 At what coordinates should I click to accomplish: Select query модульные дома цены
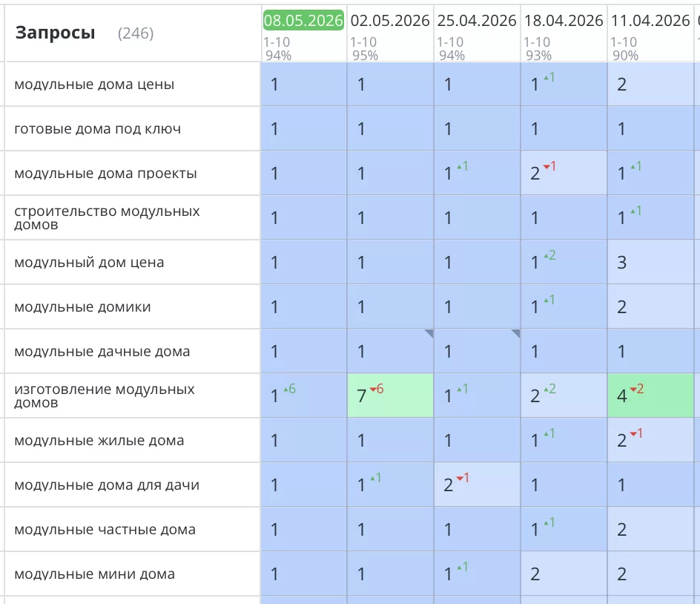click(94, 85)
